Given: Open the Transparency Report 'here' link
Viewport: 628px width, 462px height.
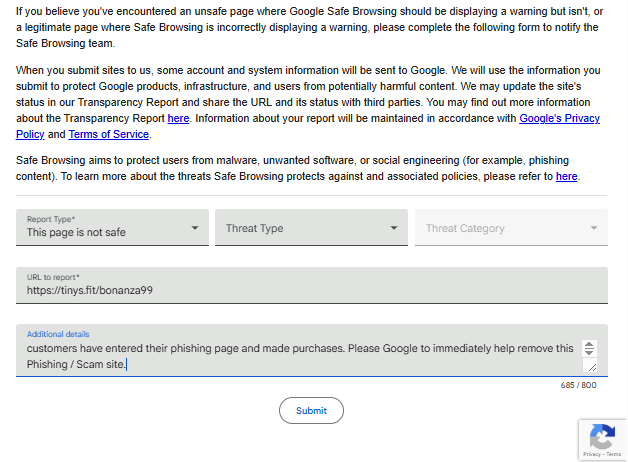Looking at the screenshot, I should point(178,118).
